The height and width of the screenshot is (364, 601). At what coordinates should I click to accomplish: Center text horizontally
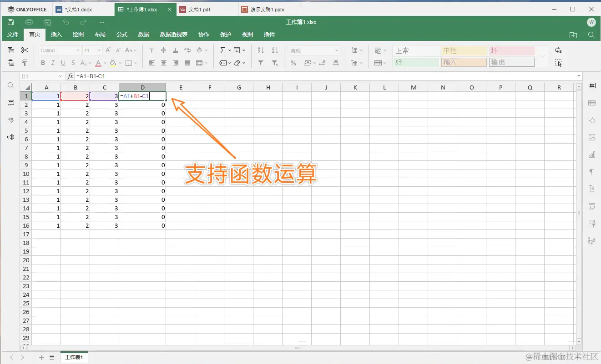point(164,63)
